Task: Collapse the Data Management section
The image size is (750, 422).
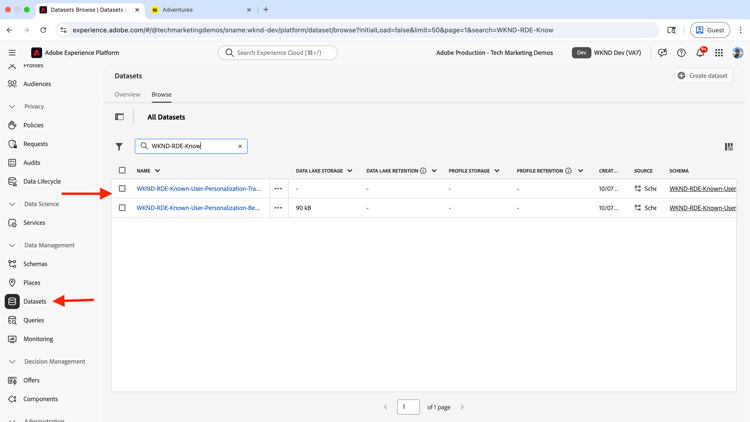Action: click(x=12, y=245)
